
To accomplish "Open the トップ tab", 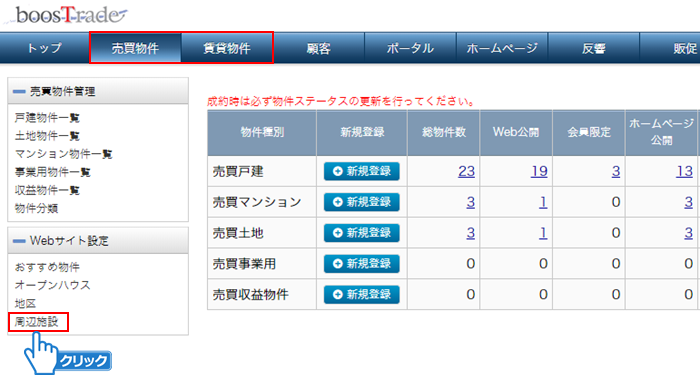I will [x=45, y=48].
